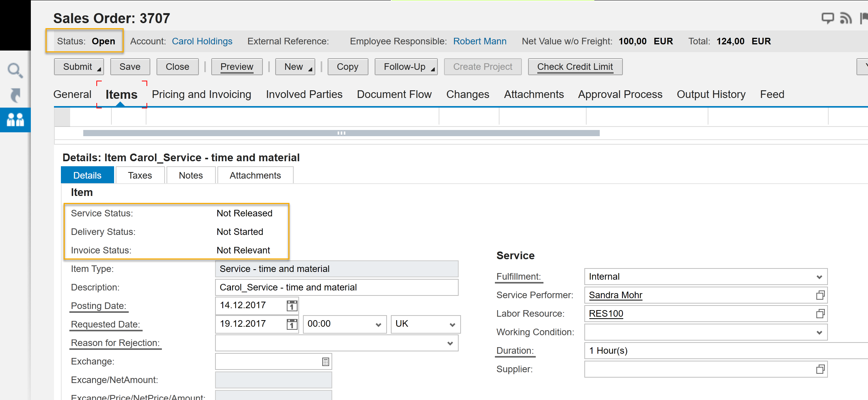
Task: Click the Supplier input field
Action: [x=706, y=370]
